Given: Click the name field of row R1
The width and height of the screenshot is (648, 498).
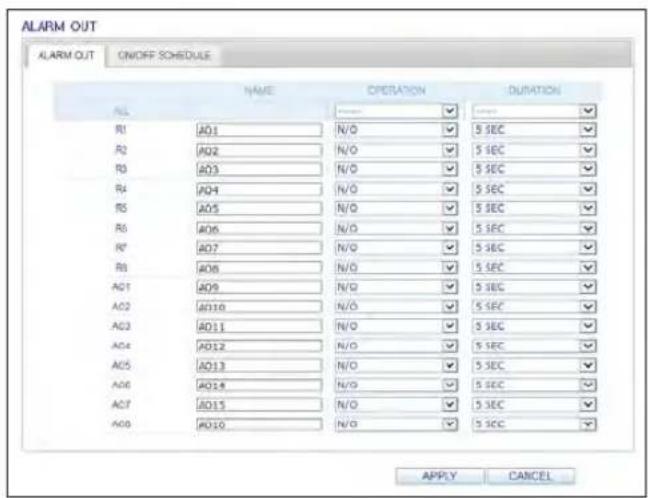Looking at the screenshot, I should pos(259,130).
